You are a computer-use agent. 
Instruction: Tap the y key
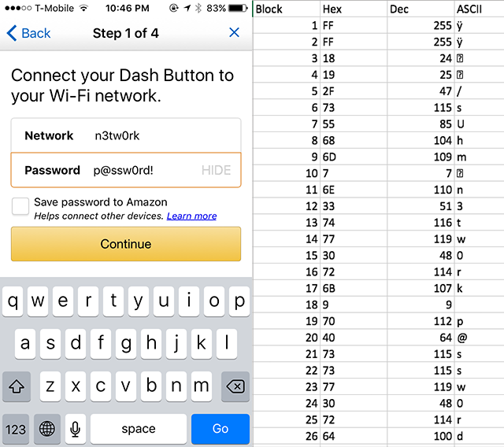pyautogui.click(x=139, y=301)
